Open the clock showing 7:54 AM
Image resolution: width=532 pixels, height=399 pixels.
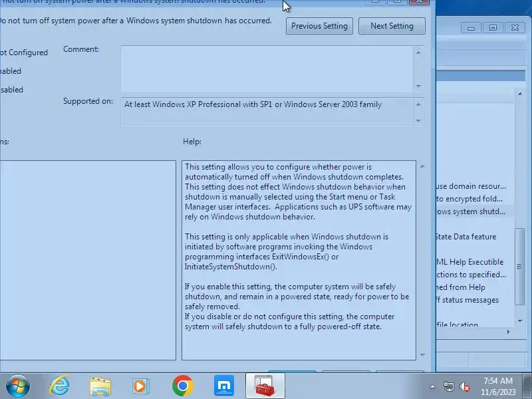pyautogui.click(x=498, y=386)
